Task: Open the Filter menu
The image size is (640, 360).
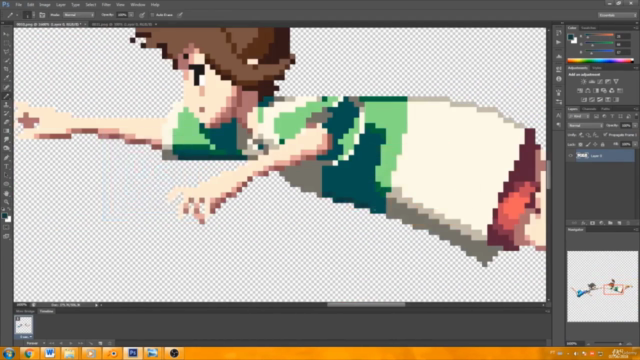Action: tap(106, 5)
